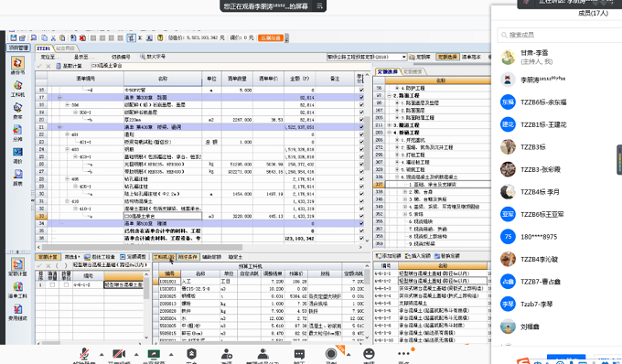The width and height of the screenshot is (622, 364).
Task: Click the sigma sum toolbar icon
Action: [x=140, y=38]
